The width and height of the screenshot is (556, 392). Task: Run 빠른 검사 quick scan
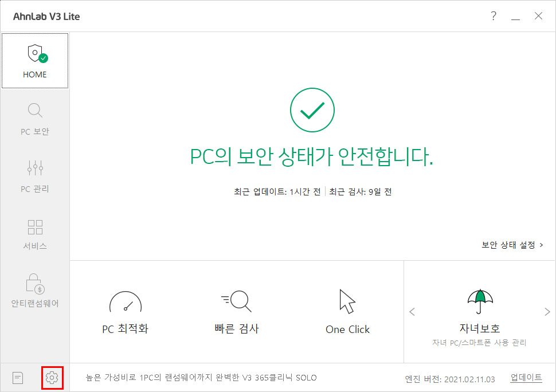point(237,312)
